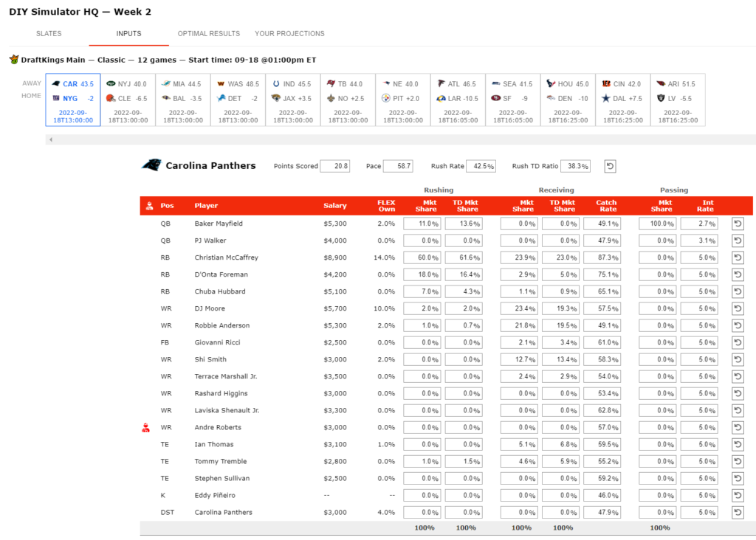Image resolution: width=756 pixels, height=540 pixels.
Task: Focus the Pace input field
Action: point(398,166)
